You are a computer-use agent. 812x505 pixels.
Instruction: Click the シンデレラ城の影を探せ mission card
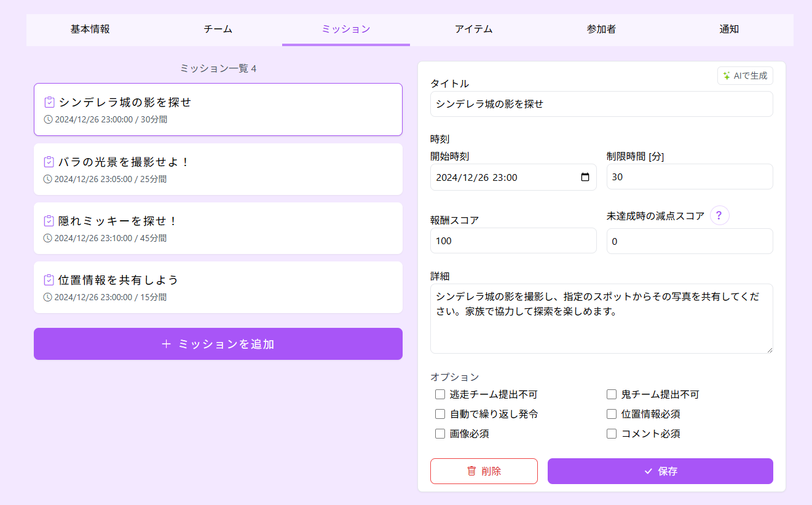[x=218, y=109]
